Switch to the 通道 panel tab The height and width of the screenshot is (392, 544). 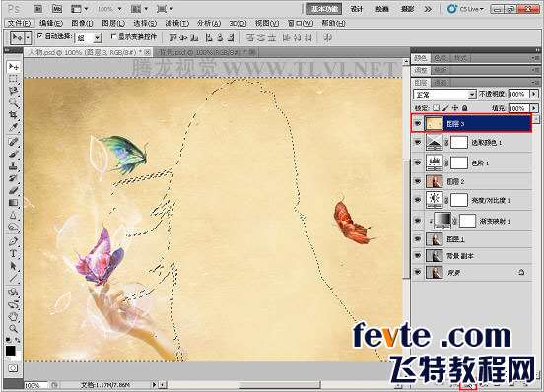tap(441, 83)
